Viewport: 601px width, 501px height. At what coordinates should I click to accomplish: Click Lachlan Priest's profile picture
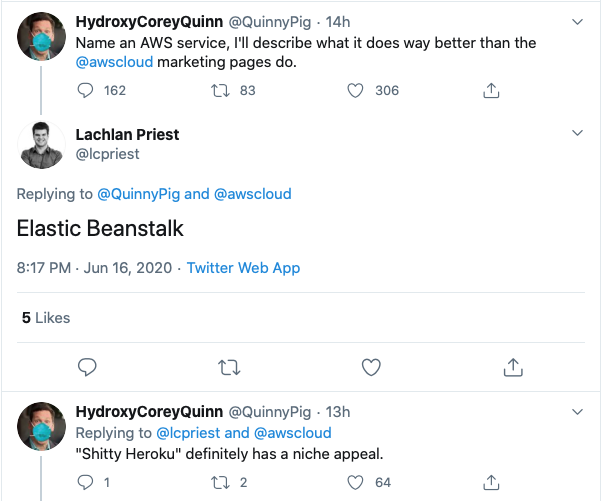click(x=41, y=144)
